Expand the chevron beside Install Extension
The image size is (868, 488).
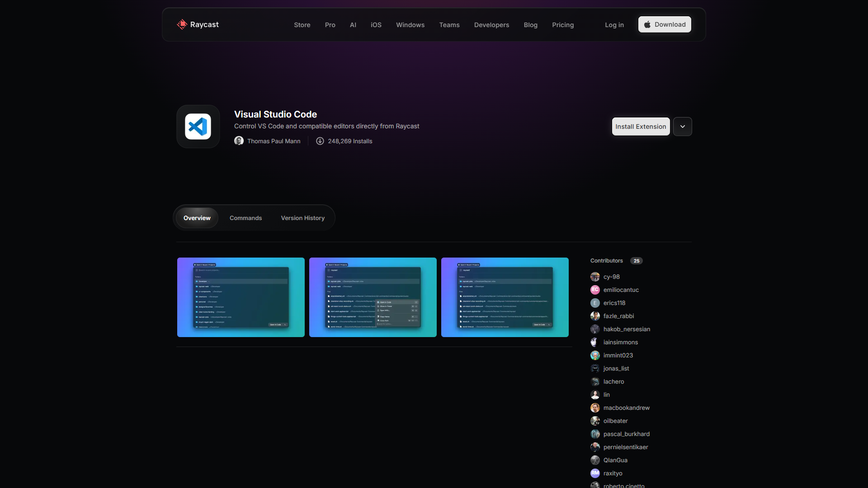click(x=682, y=127)
